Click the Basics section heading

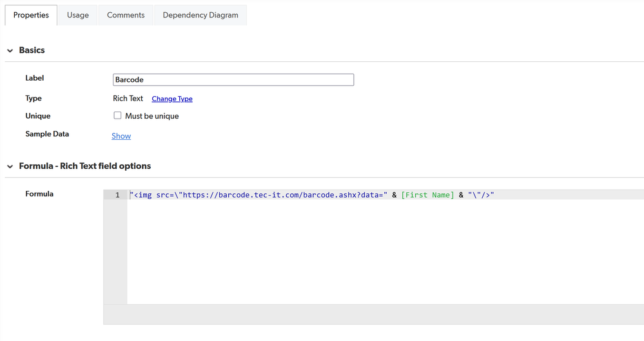32,50
